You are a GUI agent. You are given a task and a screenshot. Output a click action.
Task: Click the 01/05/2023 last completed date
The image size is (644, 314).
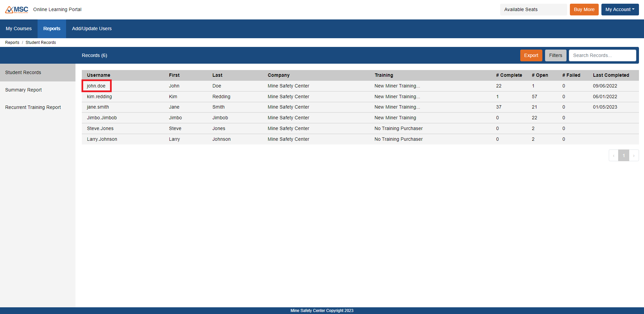[605, 107]
